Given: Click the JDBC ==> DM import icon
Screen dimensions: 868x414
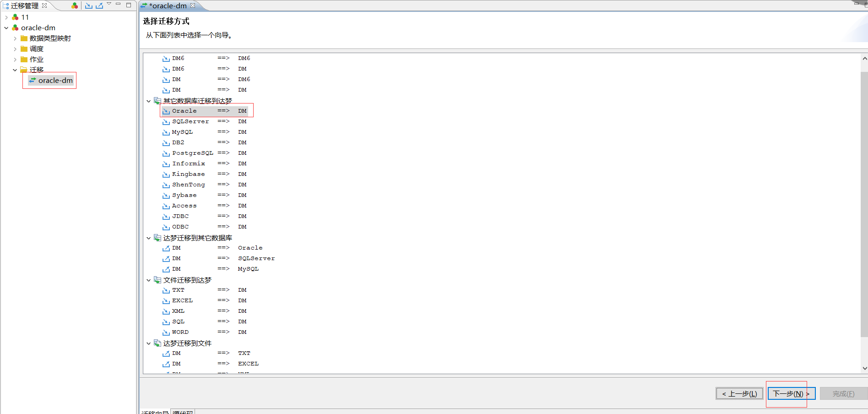Looking at the screenshot, I should pyautogui.click(x=166, y=217).
